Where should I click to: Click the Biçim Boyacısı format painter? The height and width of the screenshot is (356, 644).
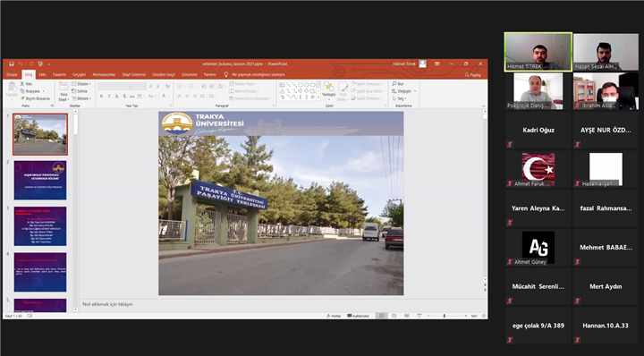pyautogui.click(x=35, y=98)
